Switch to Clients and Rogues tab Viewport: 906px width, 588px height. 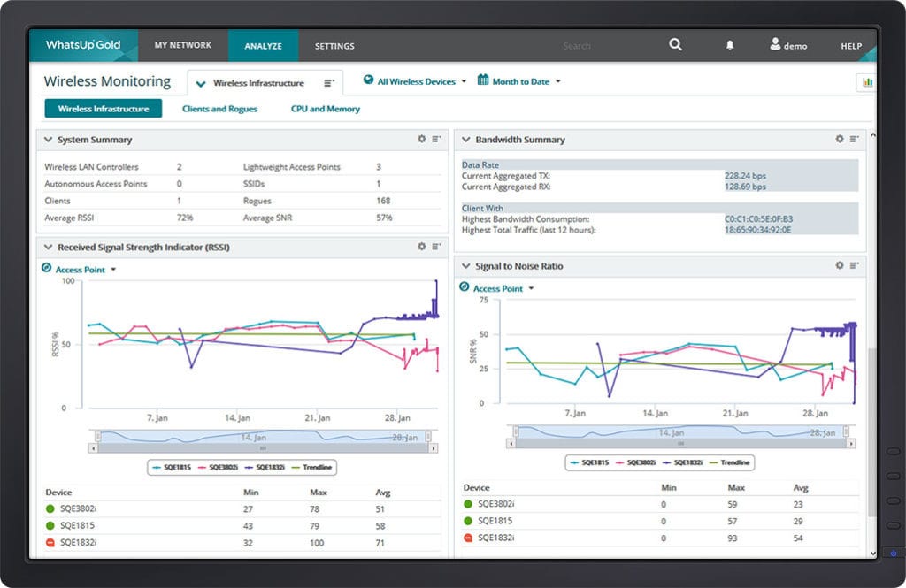pos(219,109)
